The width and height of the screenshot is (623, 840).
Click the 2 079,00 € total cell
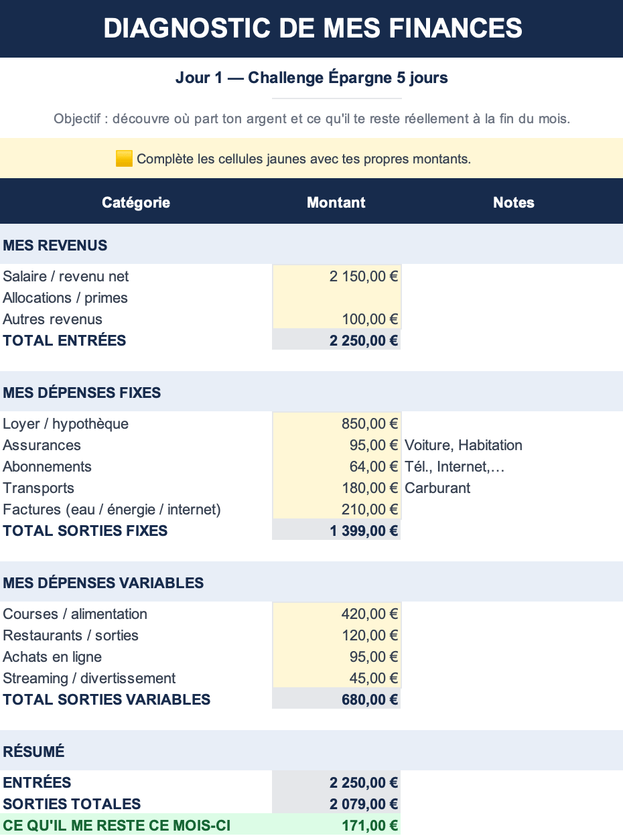336,804
